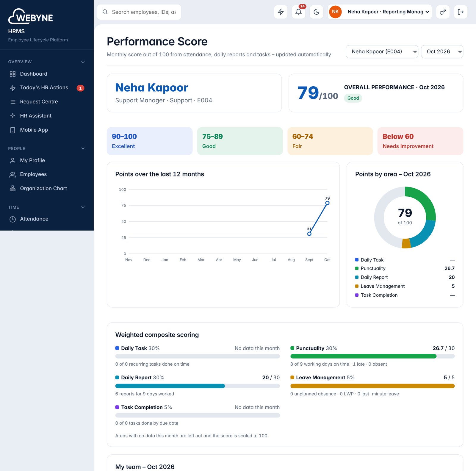
Task: Click the Daily Report progress bar
Action: [198, 386]
